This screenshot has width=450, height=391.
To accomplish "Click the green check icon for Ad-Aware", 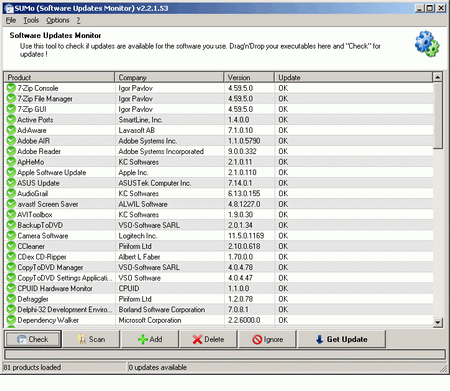I will (11, 130).
